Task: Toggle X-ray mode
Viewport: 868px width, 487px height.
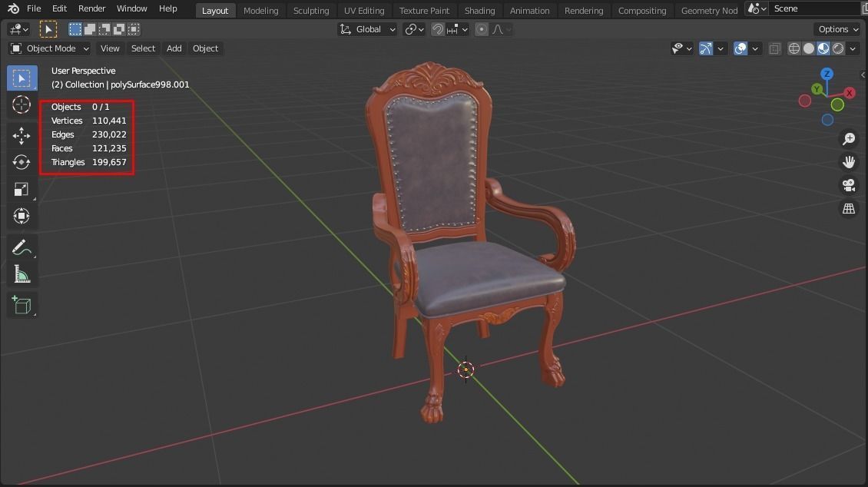Action: click(x=775, y=48)
